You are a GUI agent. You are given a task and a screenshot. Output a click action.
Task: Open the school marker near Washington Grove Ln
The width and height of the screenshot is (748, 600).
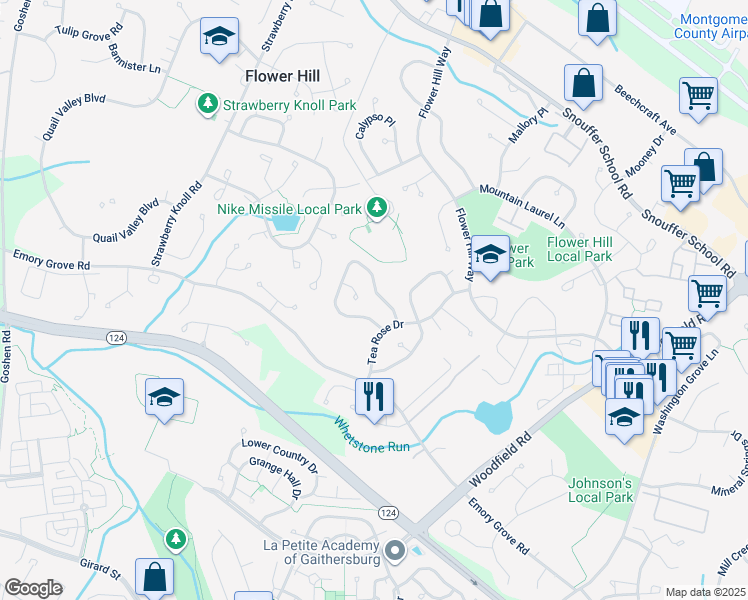point(624,419)
